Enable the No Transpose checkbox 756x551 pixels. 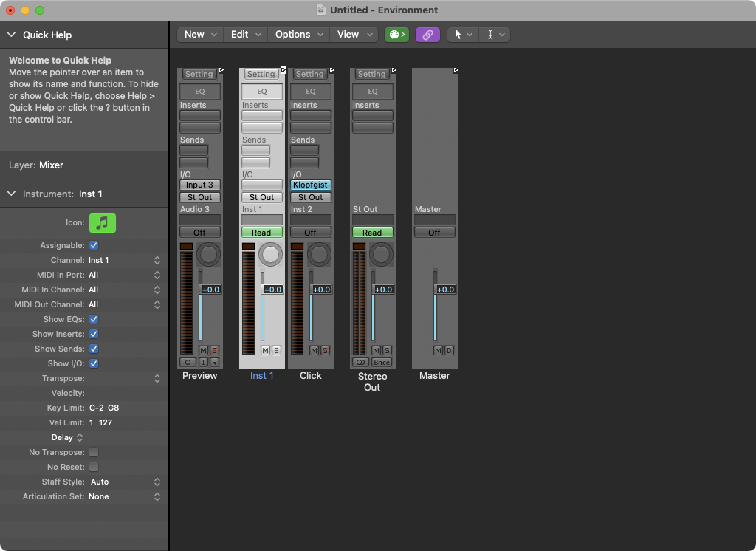click(x=94, y=452)
